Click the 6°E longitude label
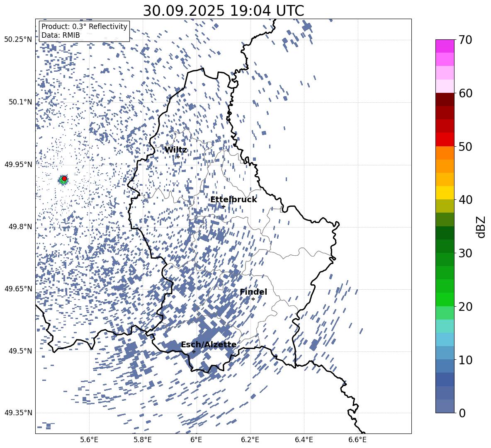 click(x=196, y=440)
